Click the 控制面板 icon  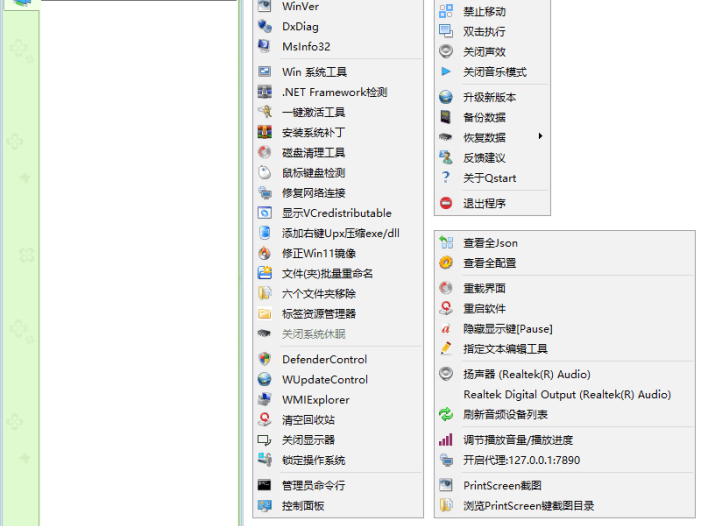pyautogui.click(x=265, y=505)
